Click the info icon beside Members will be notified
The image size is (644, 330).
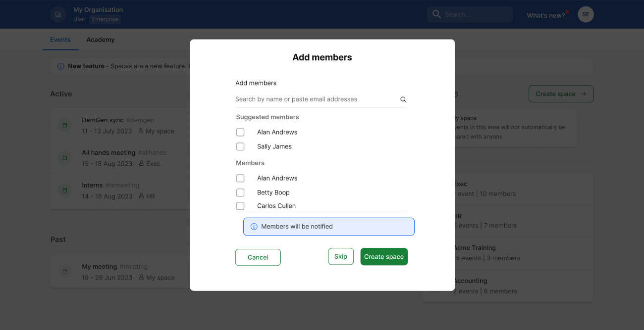click(x=254, y=227)
